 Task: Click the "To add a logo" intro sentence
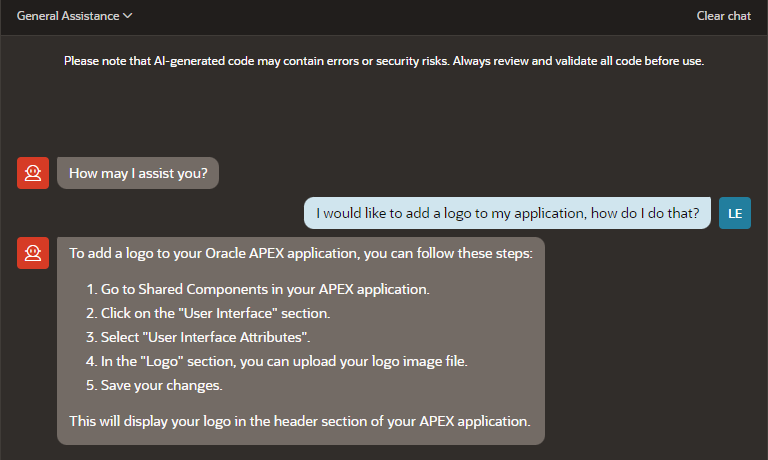[x=300, y=253]
